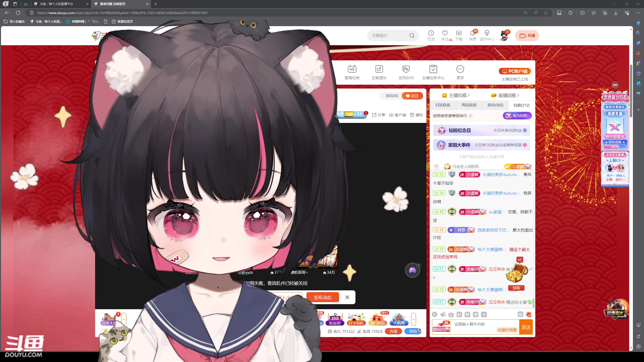Open browser split screen icon
644x362 pixels.
coord(582,13)
